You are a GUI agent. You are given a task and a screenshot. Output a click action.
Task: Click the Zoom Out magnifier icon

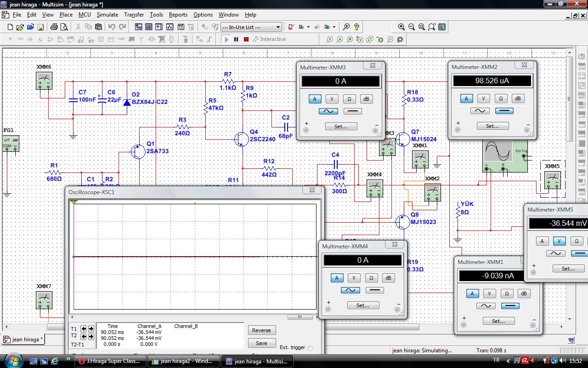(412, 27)
